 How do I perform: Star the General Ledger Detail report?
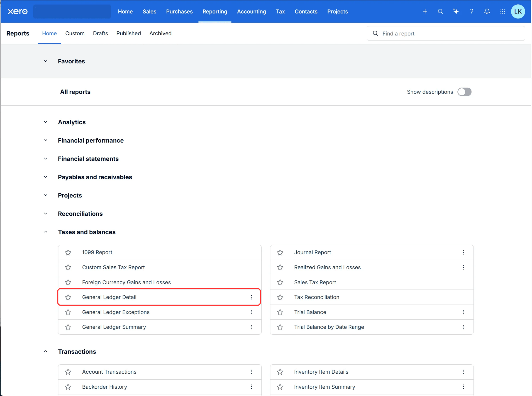[x=68, y=297]
